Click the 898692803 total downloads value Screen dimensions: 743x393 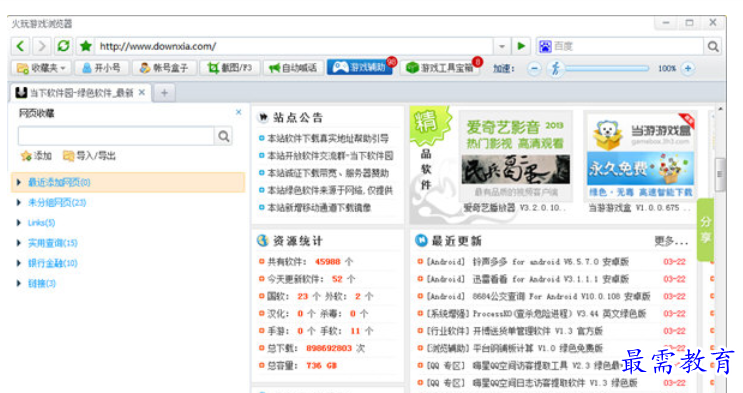(329, 348)
